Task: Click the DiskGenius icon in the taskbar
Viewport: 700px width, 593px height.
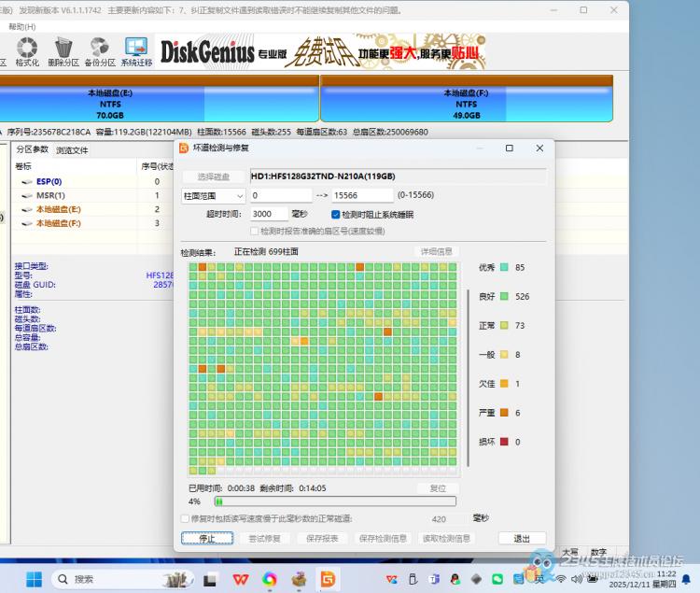Action: coord(328,579)
